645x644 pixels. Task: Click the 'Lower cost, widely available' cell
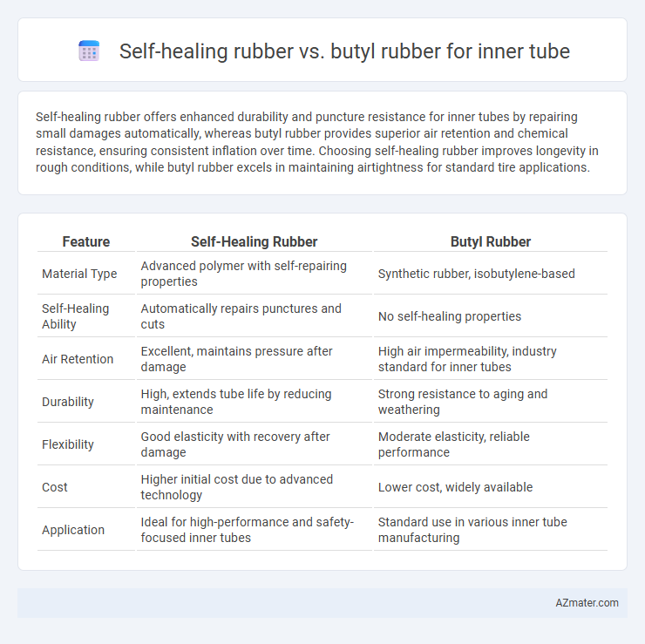click(x=455, y=487)
